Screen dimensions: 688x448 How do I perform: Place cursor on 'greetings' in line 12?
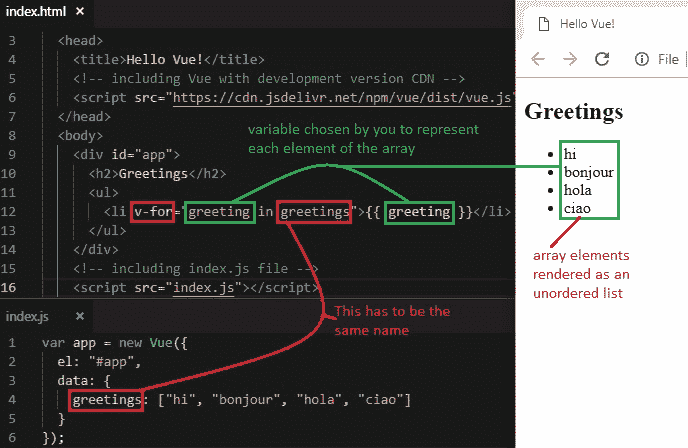pos(315,212)
